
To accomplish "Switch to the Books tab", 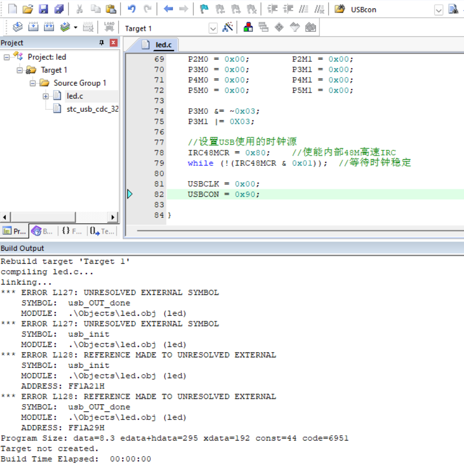I will (x=42, y=231).
